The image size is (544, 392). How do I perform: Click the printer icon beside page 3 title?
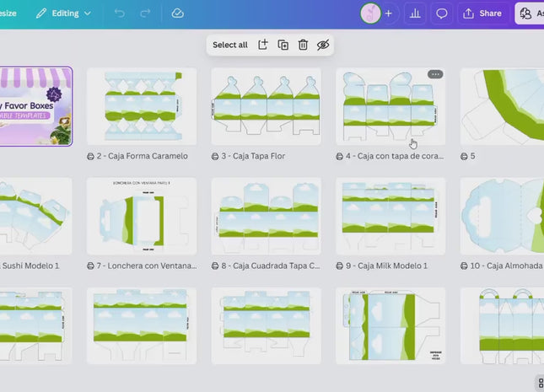click(x=215, y=157)
